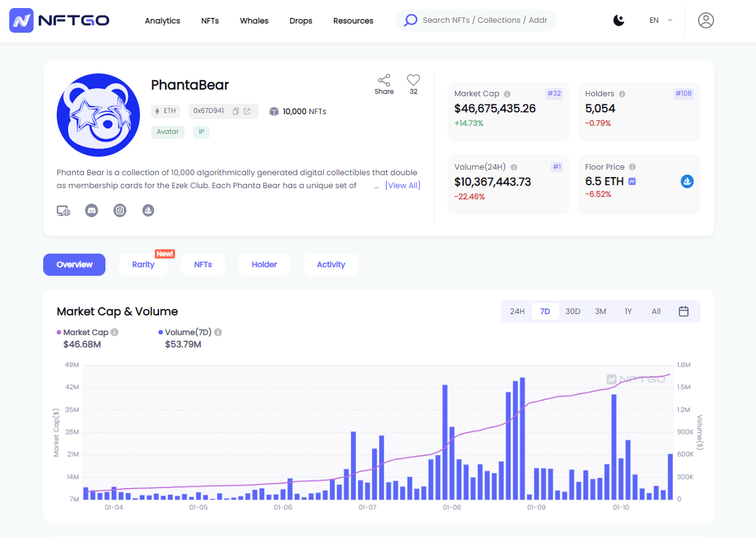The height and width of the screenshot is (538, 756).
Task: Select the 30D time range
Action: tap(573, 312)
